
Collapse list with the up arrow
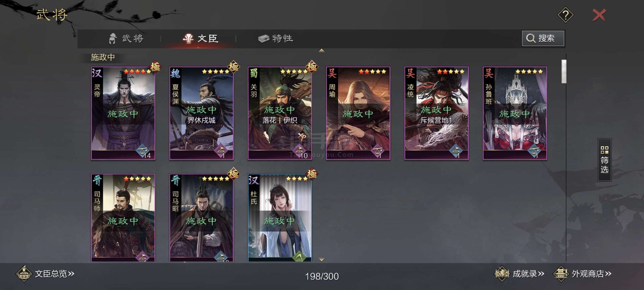pyautogui.click(x=321, y=51)
